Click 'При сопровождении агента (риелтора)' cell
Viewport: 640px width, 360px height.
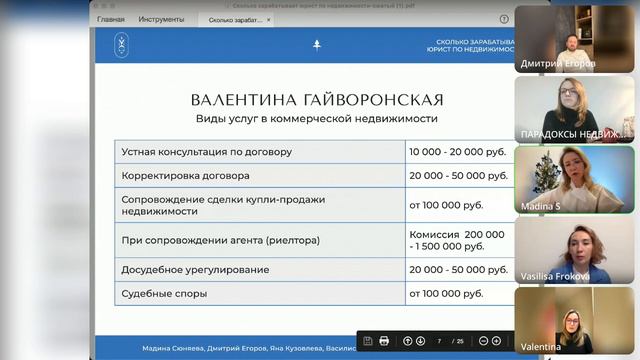[260, 240]
